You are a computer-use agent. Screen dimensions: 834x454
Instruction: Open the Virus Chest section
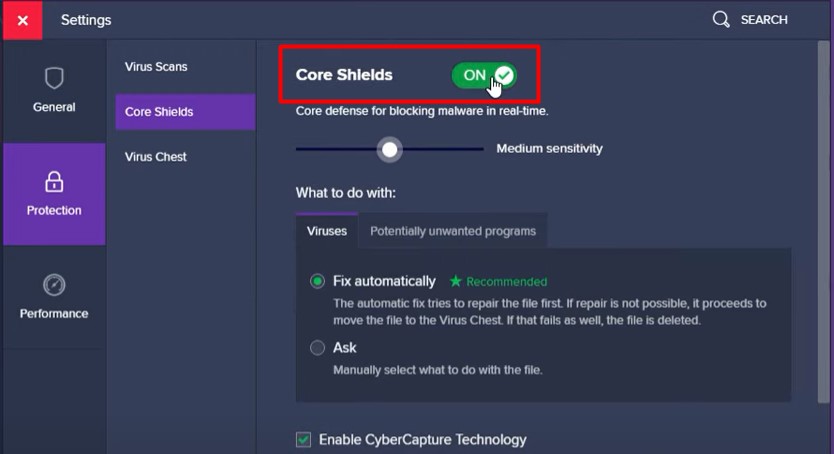tap(156, 157)
